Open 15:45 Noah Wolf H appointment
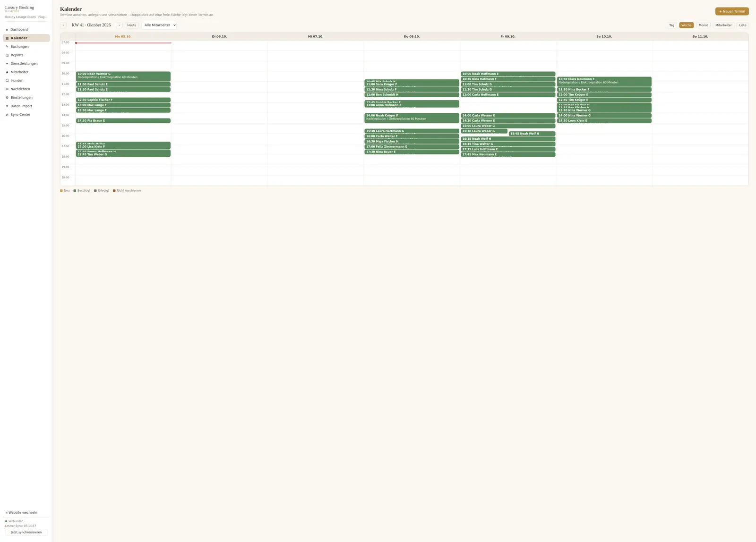This screenshot has height=542, width=756. coord(532,134)
